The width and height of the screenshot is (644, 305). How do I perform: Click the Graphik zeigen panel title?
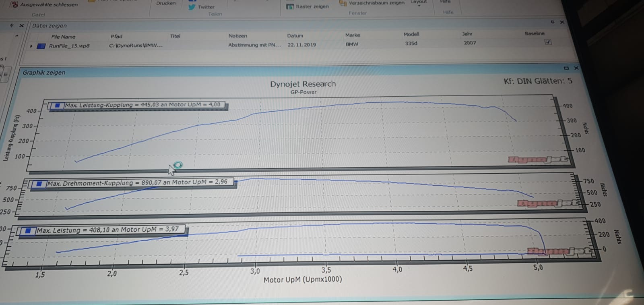click(x=44, y=73)
